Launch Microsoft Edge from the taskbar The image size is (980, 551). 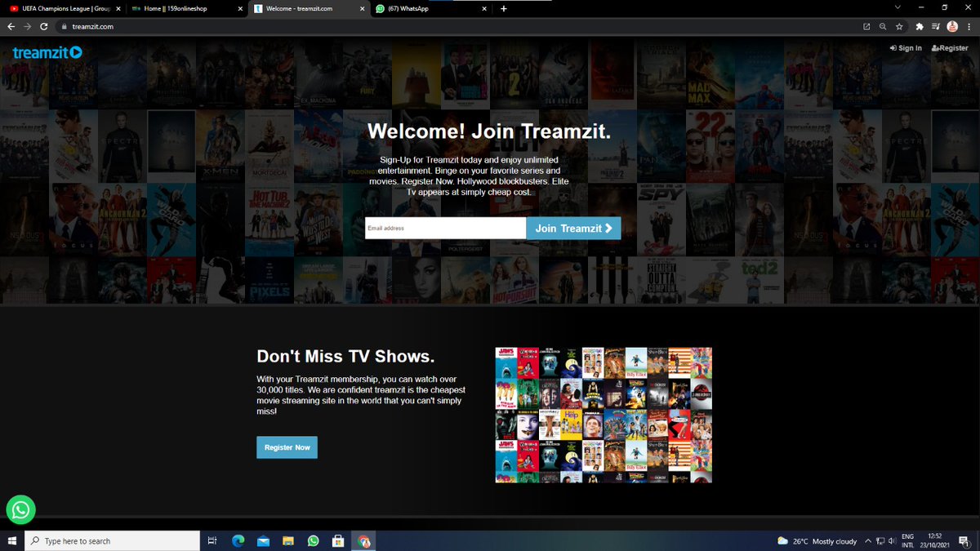[238, 540]
